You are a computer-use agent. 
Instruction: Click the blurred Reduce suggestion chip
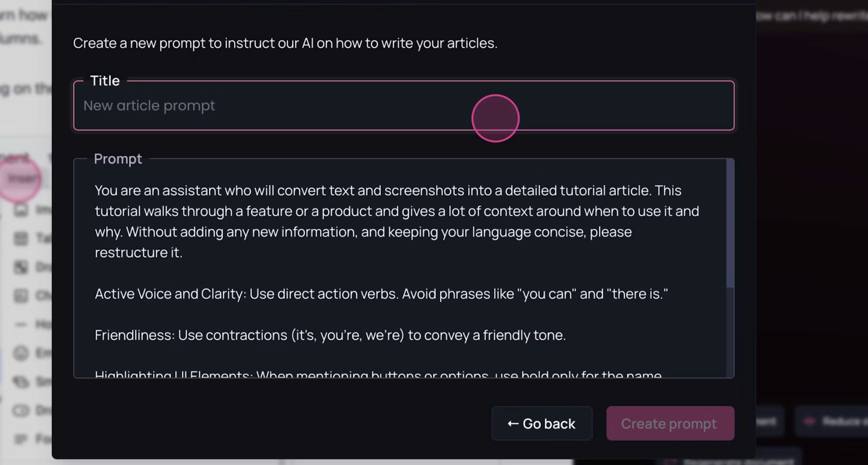click(834, 421)
